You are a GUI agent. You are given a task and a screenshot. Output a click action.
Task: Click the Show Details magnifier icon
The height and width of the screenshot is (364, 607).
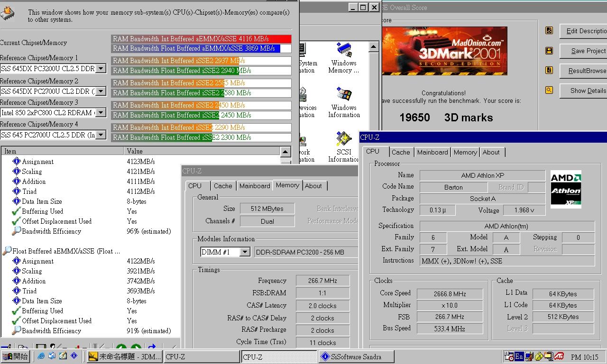point(549,90)
